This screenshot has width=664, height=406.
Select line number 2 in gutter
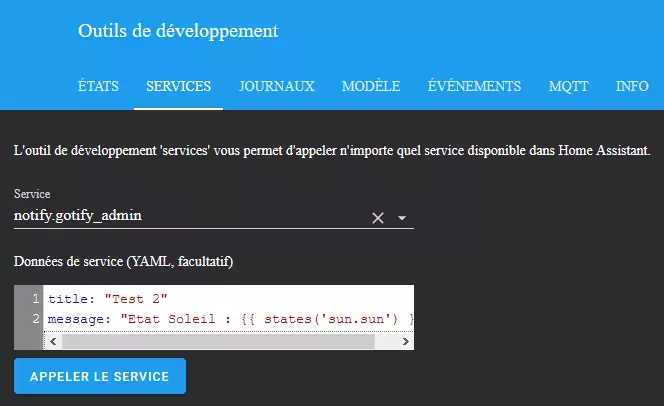click(x=36, y=319)
